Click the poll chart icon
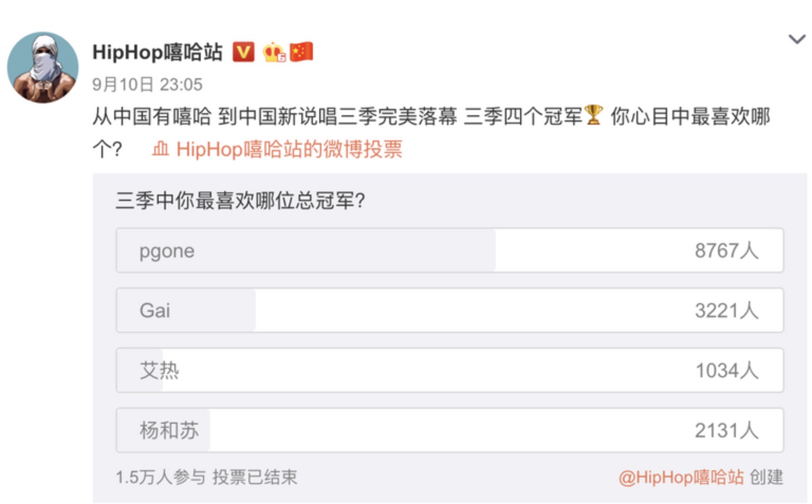 click(x=161, y=149)
